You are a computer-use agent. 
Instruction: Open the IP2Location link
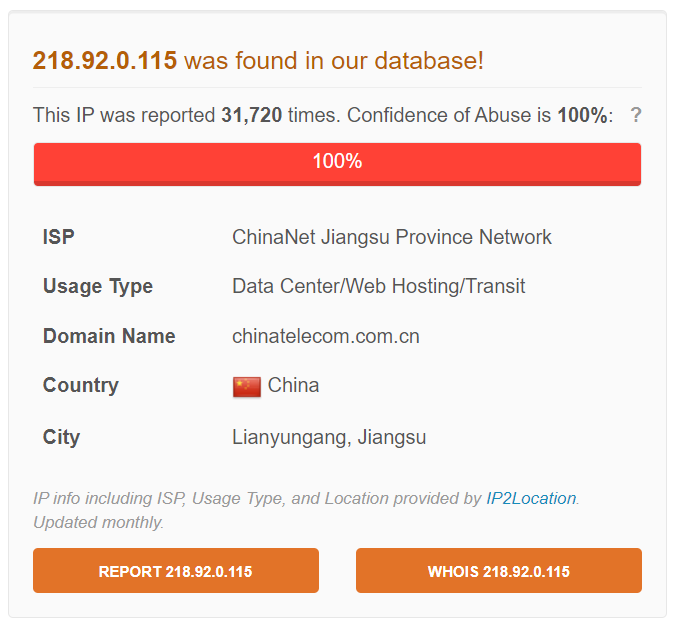pyautogui.click(x=531, y=498)
